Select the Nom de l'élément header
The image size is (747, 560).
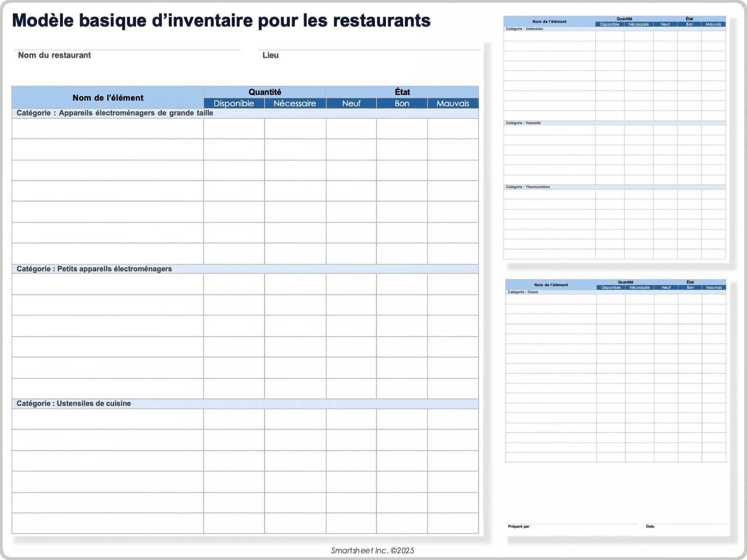pos(108,98)
